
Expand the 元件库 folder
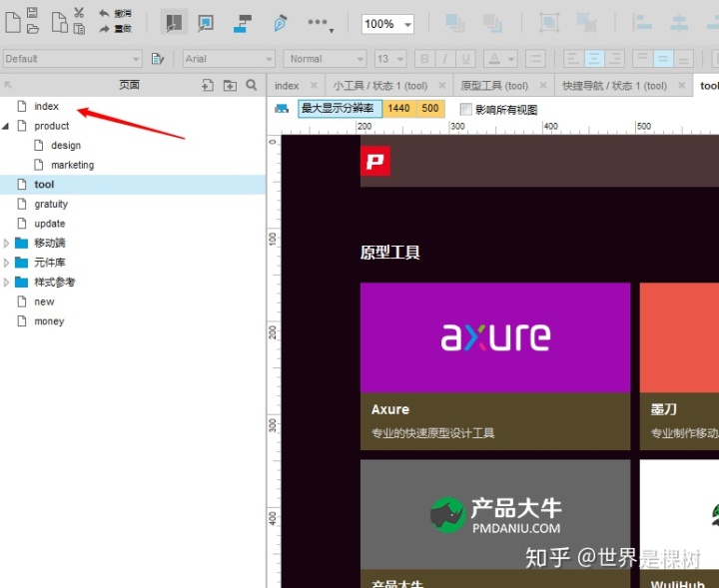click(6, 263)
